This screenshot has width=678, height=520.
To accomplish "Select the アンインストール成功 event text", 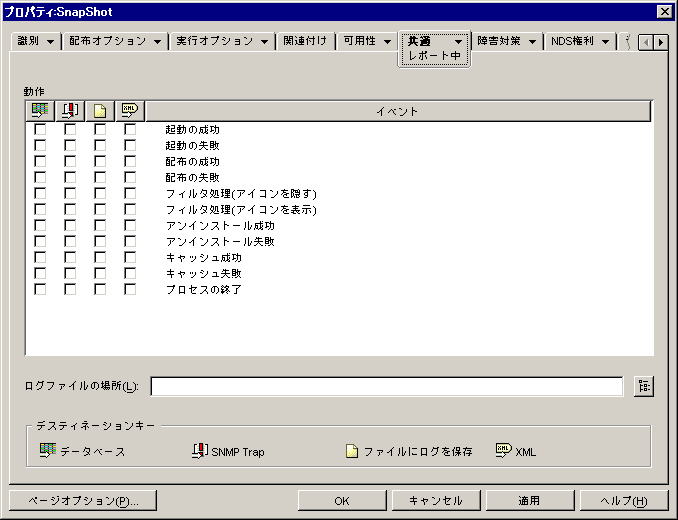I will coord(220,225).
